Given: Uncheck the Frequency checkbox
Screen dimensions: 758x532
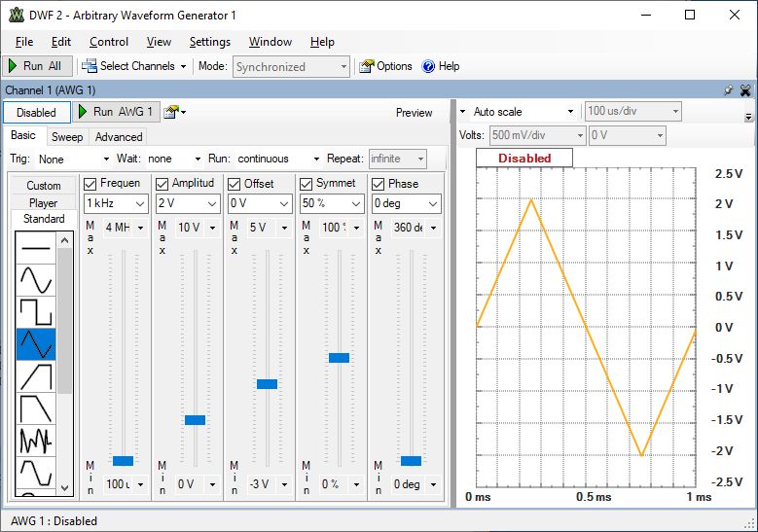Looking at the screenshot, I should point(90,184).
